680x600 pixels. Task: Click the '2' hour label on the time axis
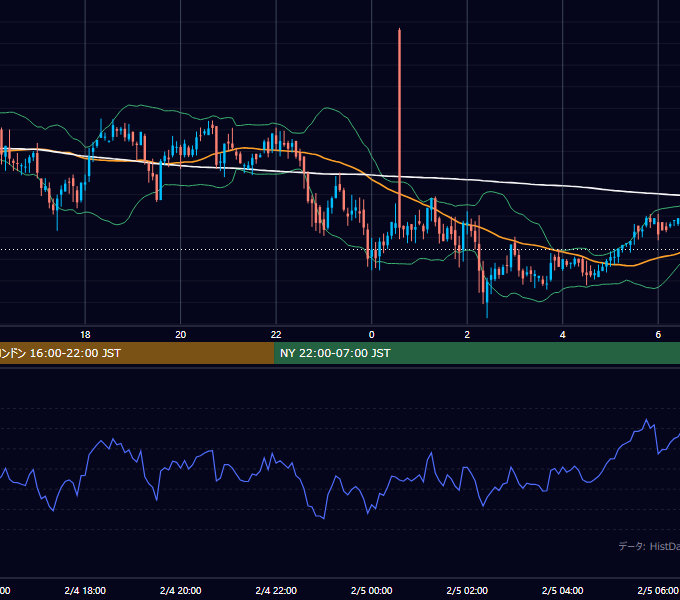[467, 335]
